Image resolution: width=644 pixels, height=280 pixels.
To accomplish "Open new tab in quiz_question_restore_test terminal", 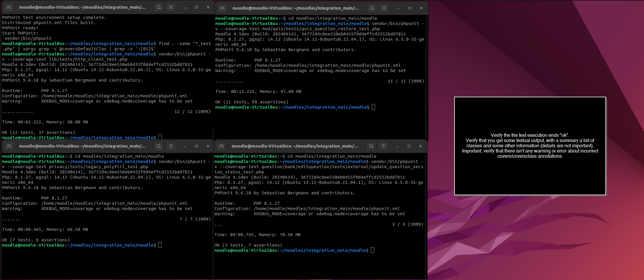I will coord(222,8).
